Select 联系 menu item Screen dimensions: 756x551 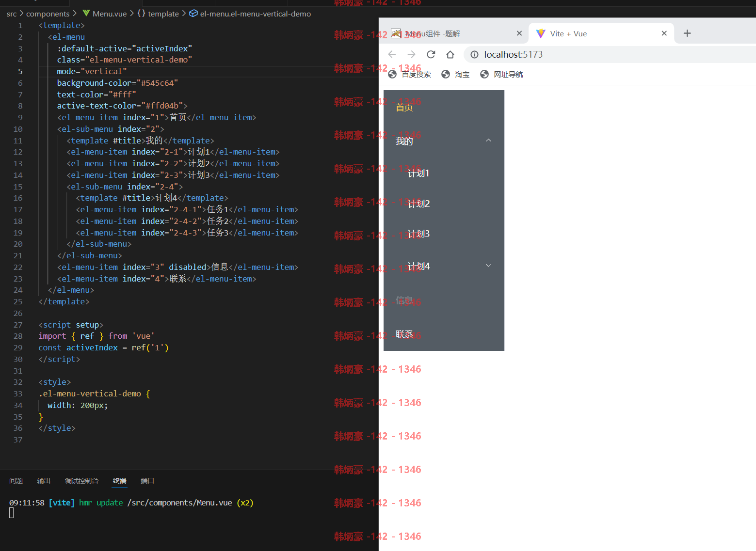tap(444, 334)
